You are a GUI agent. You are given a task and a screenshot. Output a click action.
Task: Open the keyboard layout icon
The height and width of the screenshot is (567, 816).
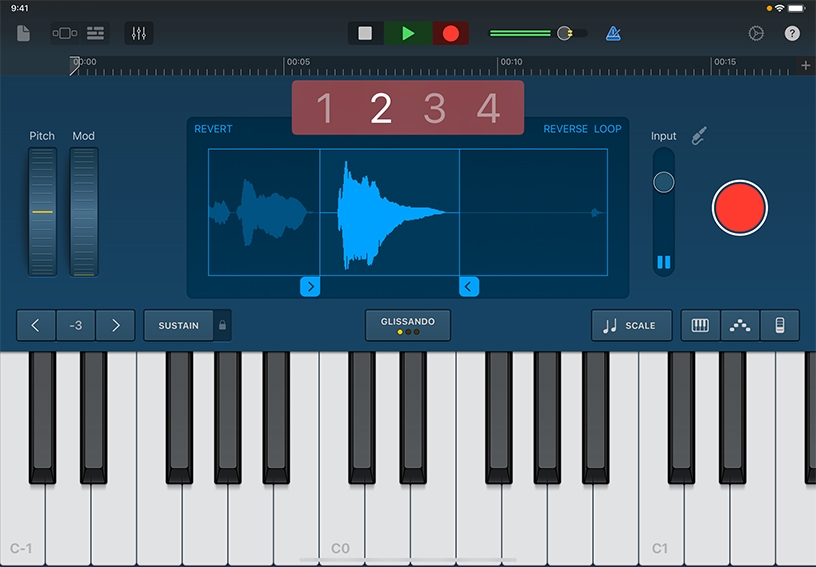pos(700,325)
